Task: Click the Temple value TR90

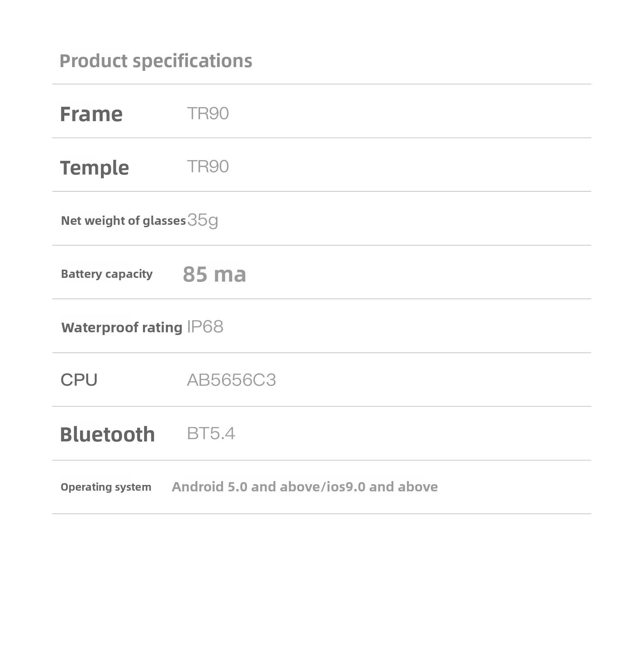Action: (208, 167)
